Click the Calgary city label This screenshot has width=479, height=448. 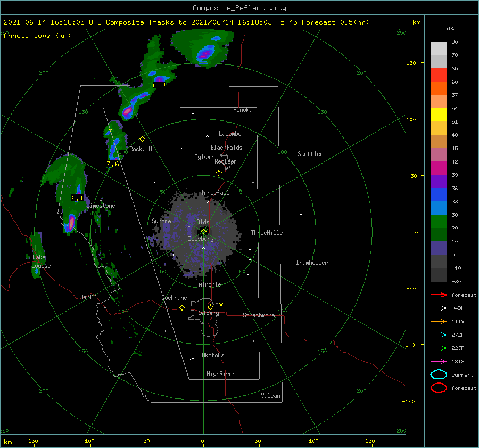(x=208, y=313)
